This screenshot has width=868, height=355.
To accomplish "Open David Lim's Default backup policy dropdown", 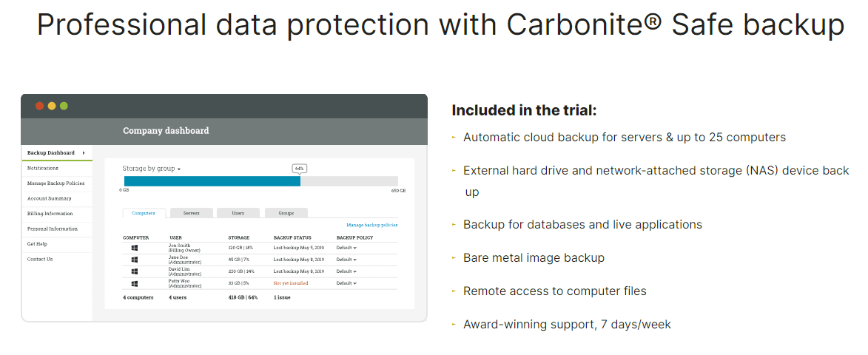I will click(346, 271).
